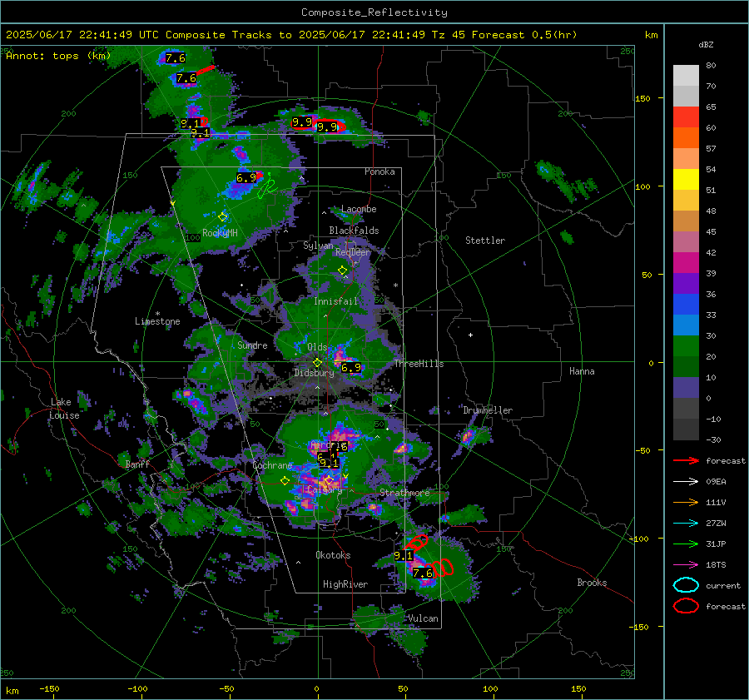Viewport: 749px width, 700px height.
Task: Pick the green swatch between 30 and 20 dBZ
Action: pos(686,346)
